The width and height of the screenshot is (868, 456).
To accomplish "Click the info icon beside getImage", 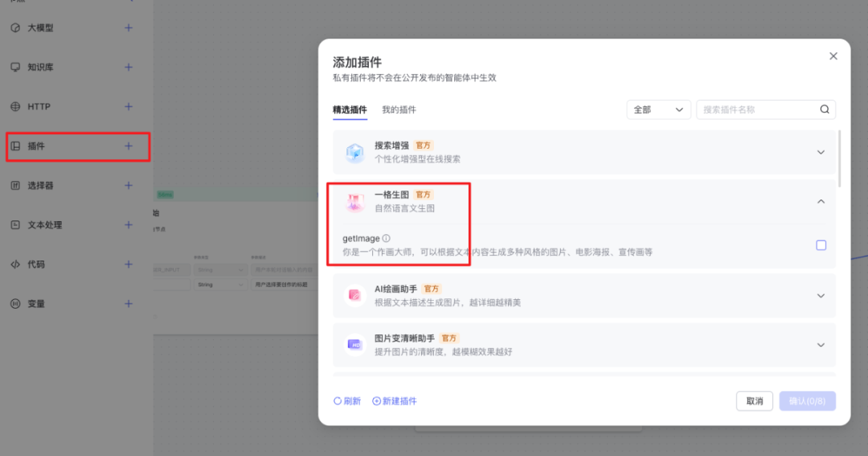I will (387, 239).
